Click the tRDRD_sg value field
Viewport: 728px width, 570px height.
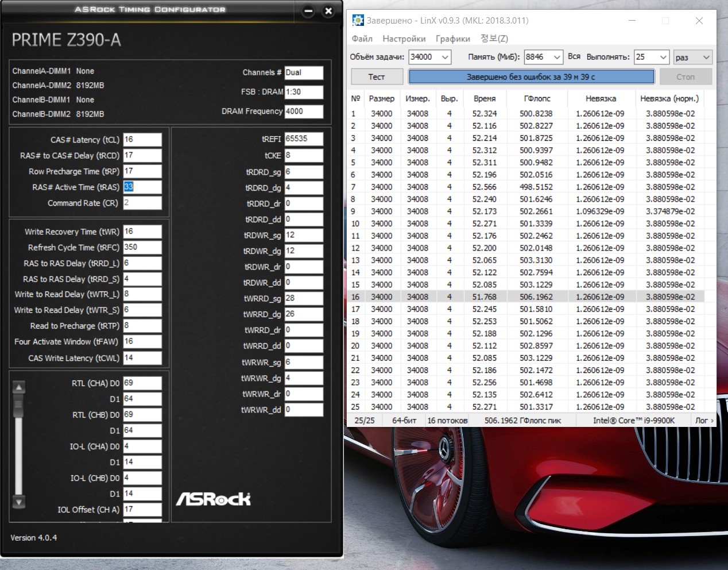pyautogui.click(x=304, y=172)
